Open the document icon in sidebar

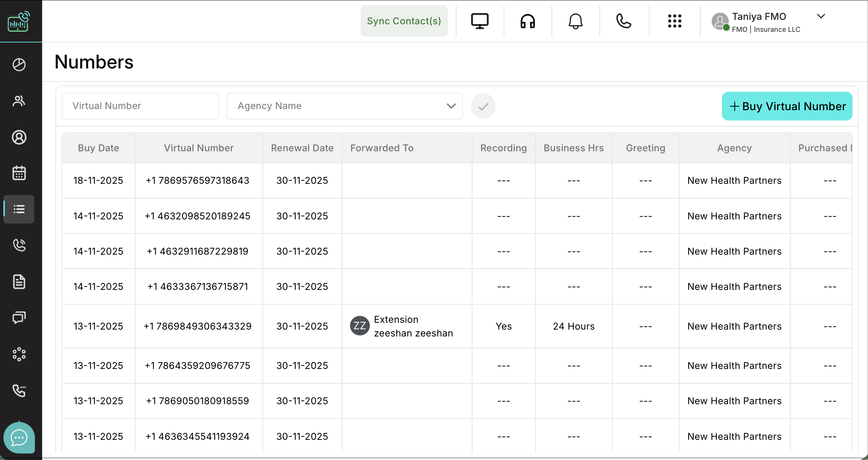[19, 282]
